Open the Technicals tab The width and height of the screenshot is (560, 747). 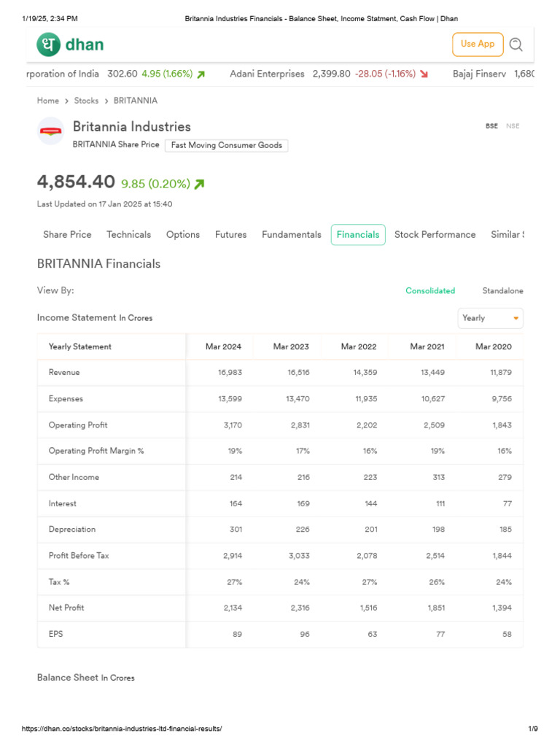(x=128, y=234)
